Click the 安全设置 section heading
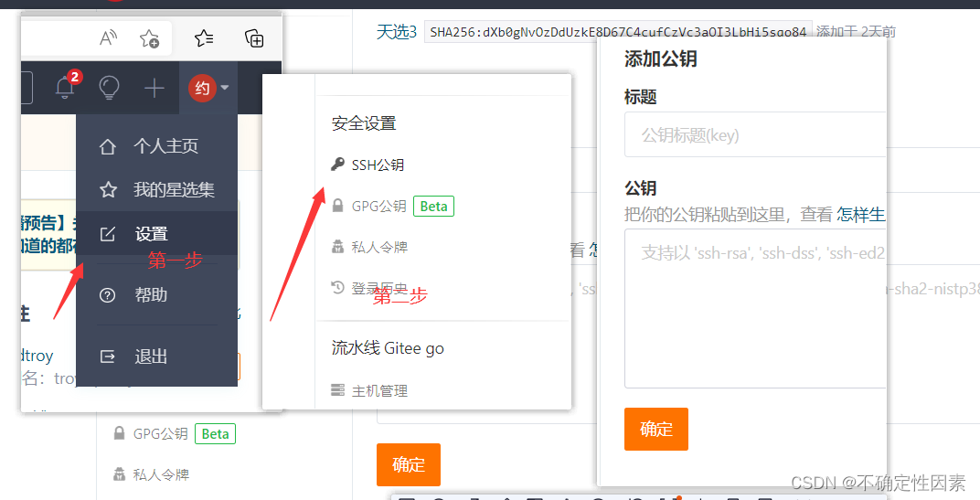 pos(364,123)
